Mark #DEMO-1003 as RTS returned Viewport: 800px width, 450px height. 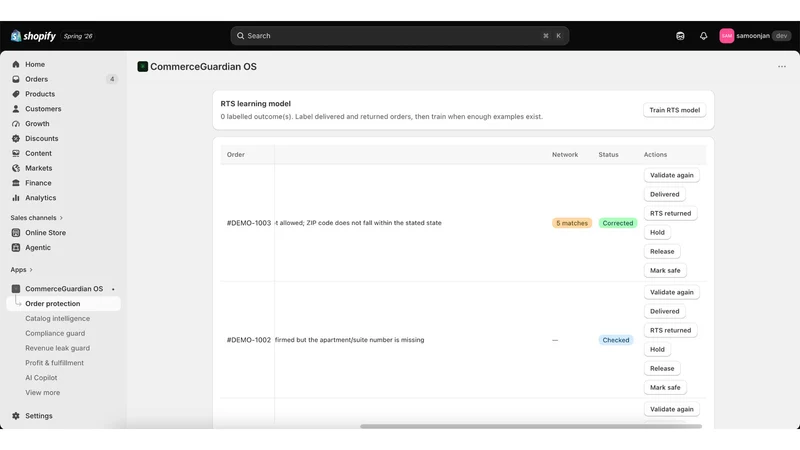(670, 213)
